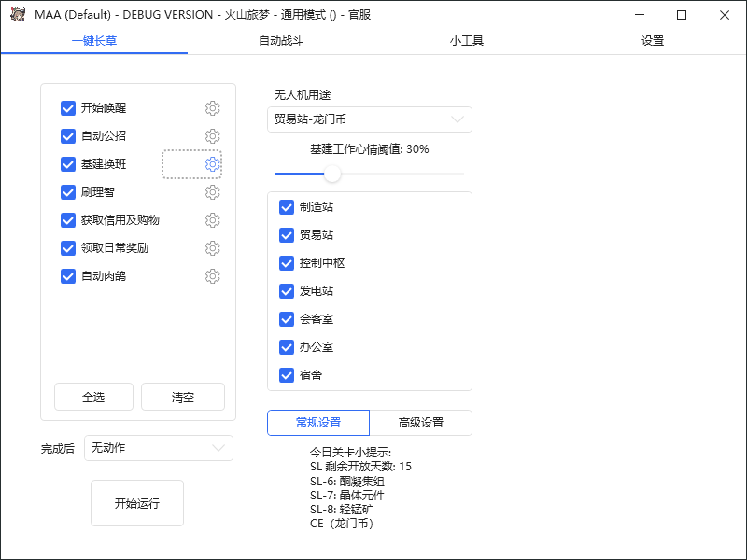
Task: Adjust the 基建工作心情阈值 slider
Action: click(x=333, y=172)
